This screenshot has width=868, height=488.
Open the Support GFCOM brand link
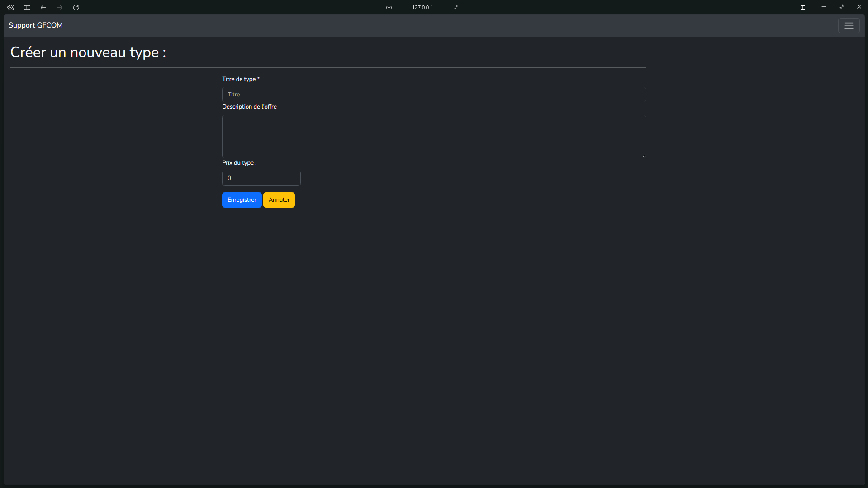[36, 25]
